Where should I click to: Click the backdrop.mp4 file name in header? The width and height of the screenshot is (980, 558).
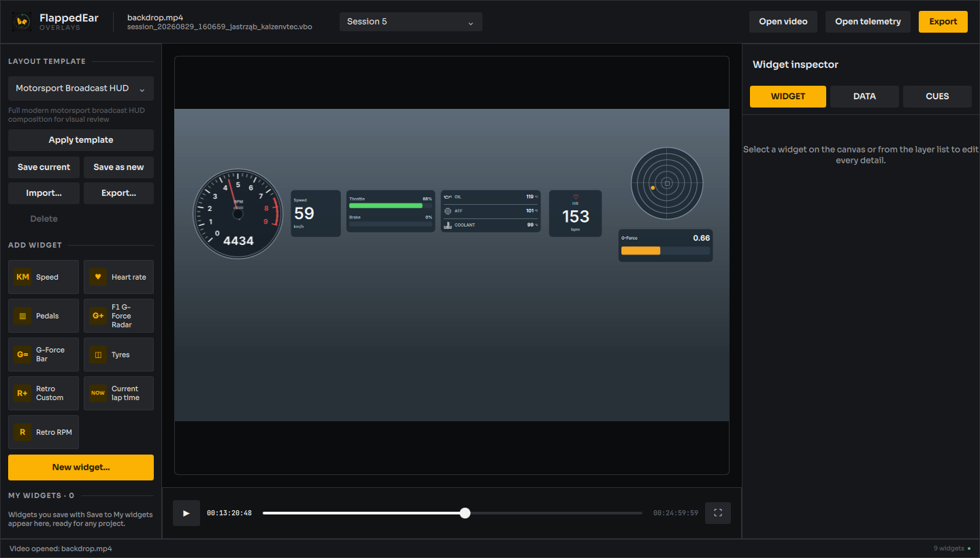coord(154,18)
